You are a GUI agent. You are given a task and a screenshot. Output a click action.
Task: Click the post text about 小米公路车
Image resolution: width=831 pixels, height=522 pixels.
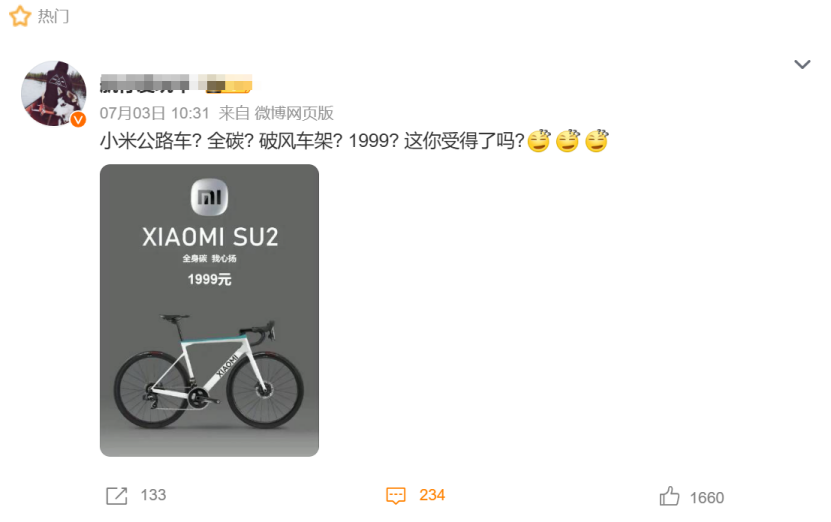point(312,141)
